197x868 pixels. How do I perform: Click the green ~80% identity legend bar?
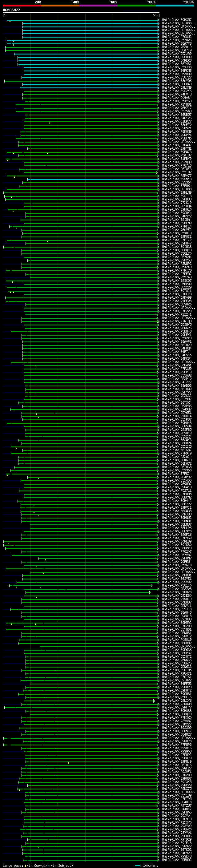(x=137, y=6)
